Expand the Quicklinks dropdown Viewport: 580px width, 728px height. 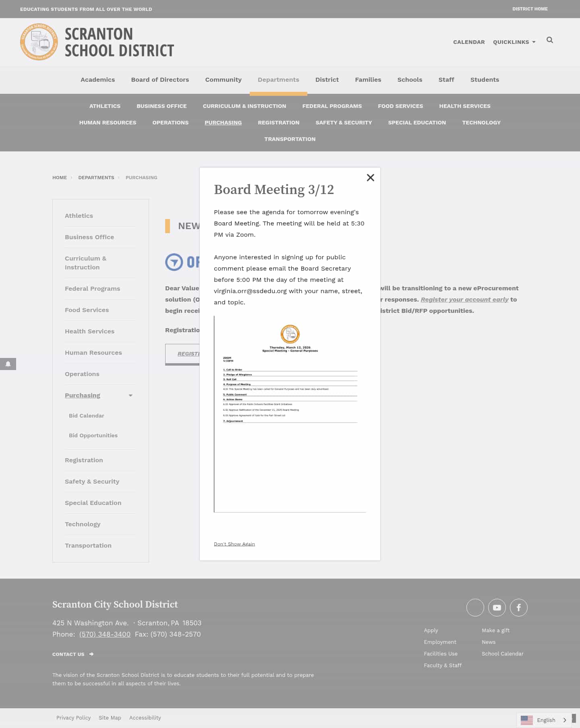pyautogui.click(x=514, y=42)
